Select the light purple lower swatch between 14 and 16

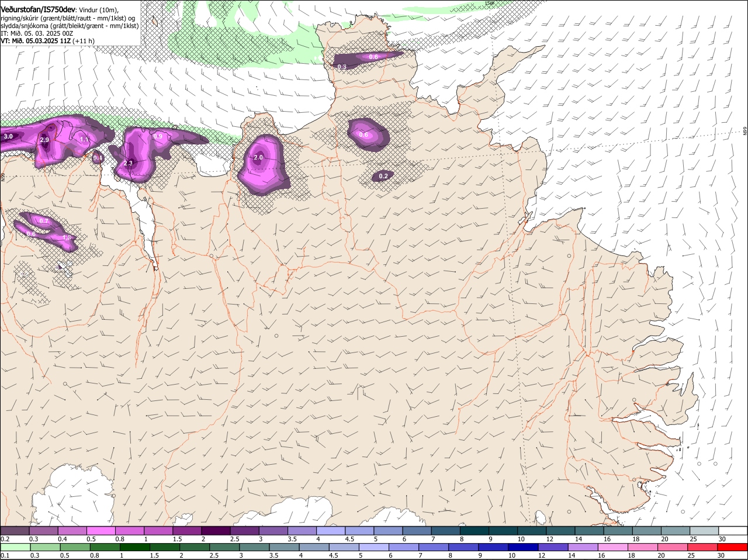(584, 547)
